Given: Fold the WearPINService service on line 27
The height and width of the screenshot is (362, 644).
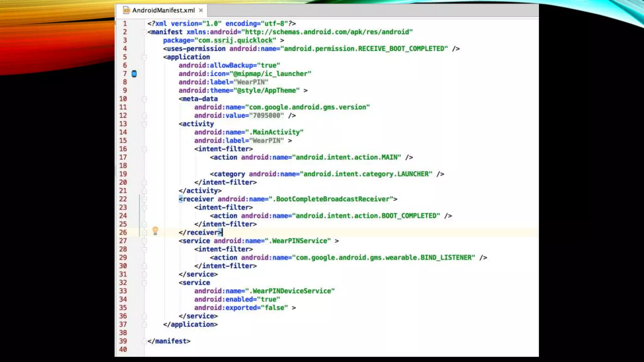Looking at the screenshot, I should click(x=144, y=241).
